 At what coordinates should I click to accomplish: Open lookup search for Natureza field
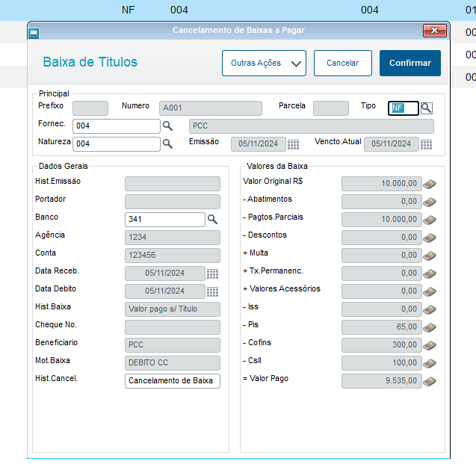(167, 144)
